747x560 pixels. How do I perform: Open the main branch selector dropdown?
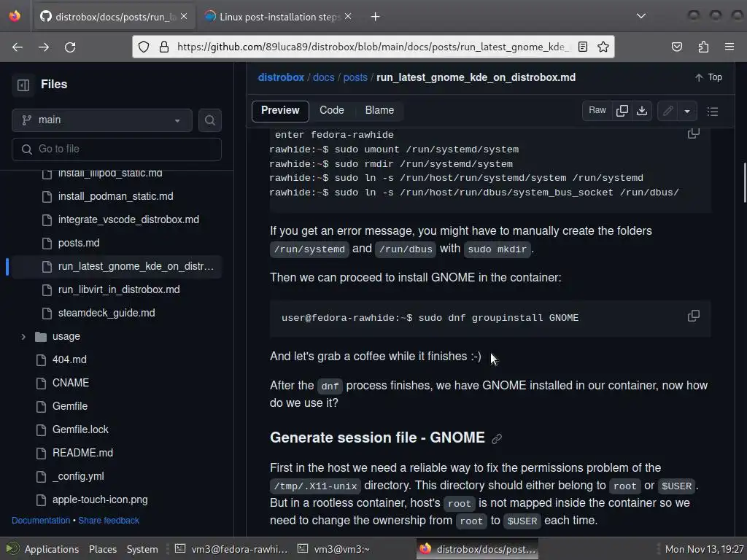[102, 120]
